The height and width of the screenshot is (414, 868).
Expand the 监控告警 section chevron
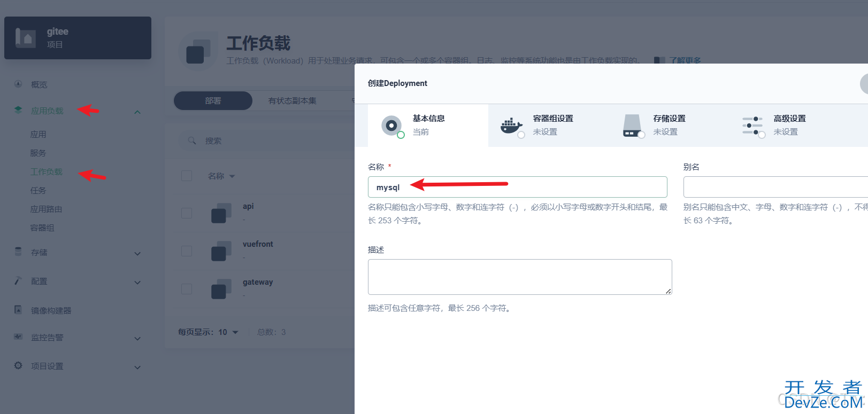(x=137, y=338)
